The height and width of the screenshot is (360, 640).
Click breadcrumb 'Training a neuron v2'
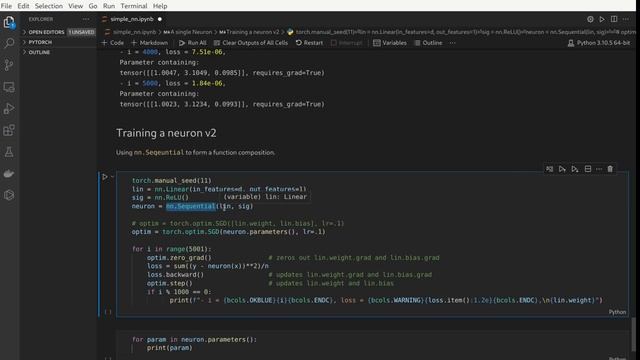click(x=249, y=32)
